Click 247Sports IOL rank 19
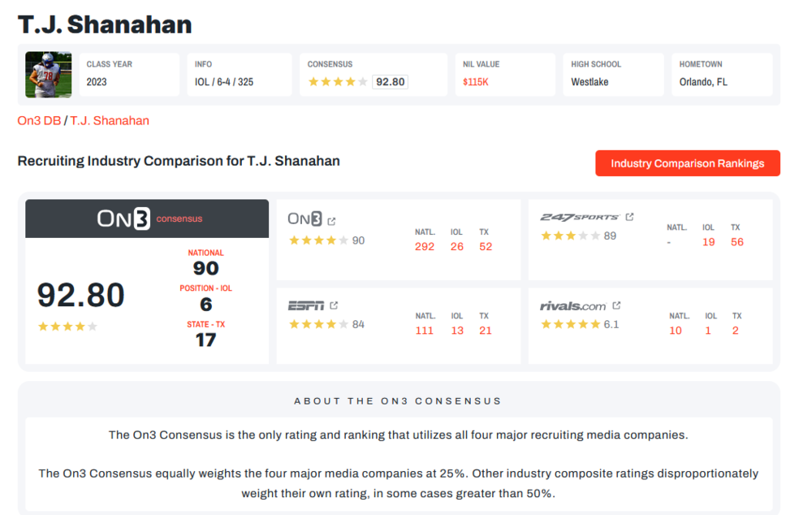Viewport: 812px width, 515px height. [709, 242]
